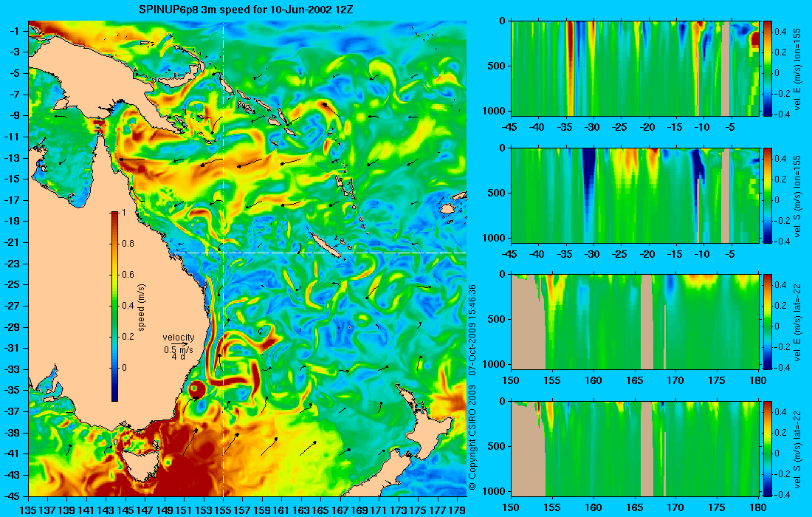
Task: Open the vel. E lat=-22 section plot
Action: tap(635, 322)
